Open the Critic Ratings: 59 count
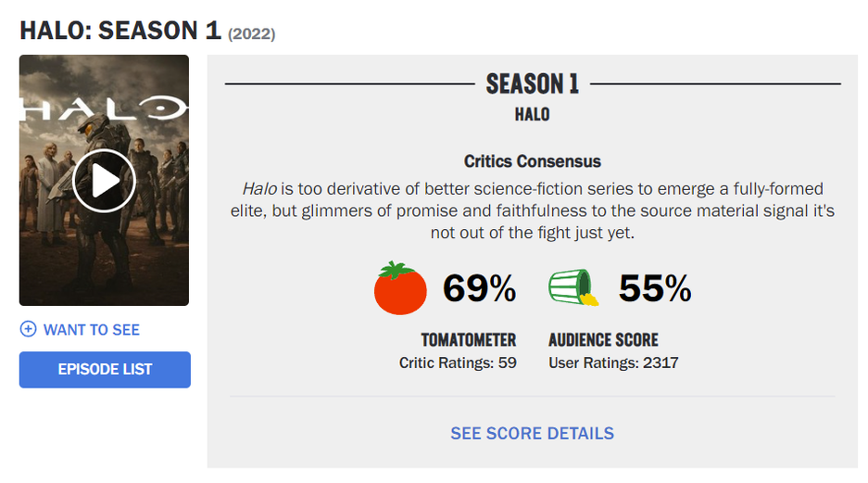The image size is (868, 483). click(458, 362)
